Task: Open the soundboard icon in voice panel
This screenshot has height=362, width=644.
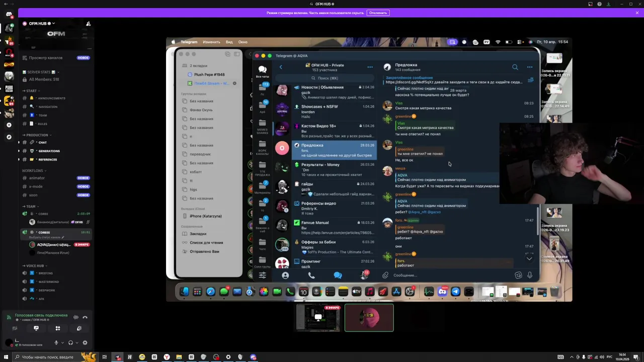Action: pyautogui.click(x=79, y=328)
